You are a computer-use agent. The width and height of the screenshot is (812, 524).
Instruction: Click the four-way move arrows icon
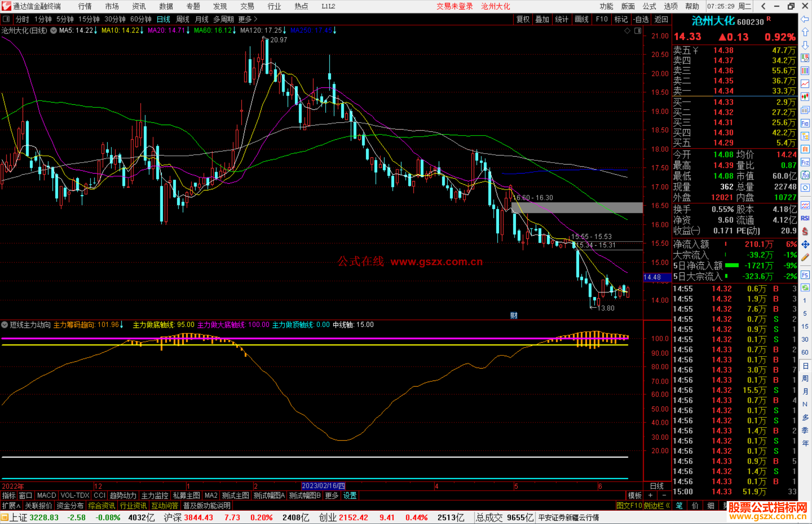click(x=805, y=245)
